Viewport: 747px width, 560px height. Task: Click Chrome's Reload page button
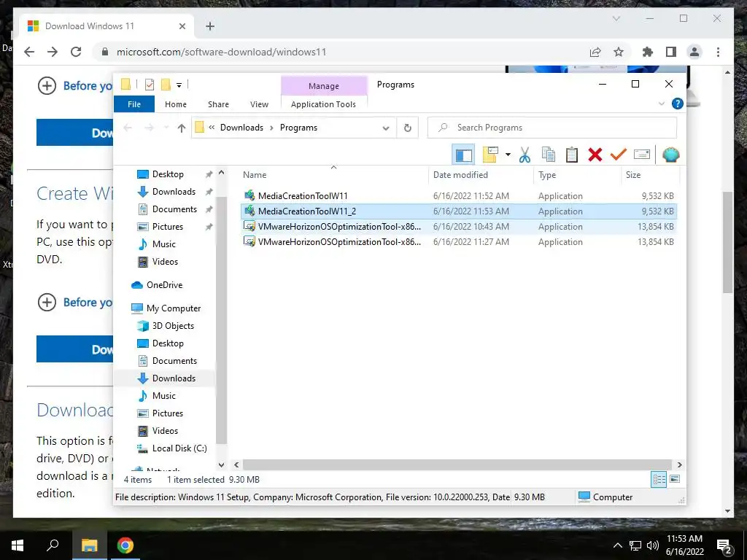76,52
